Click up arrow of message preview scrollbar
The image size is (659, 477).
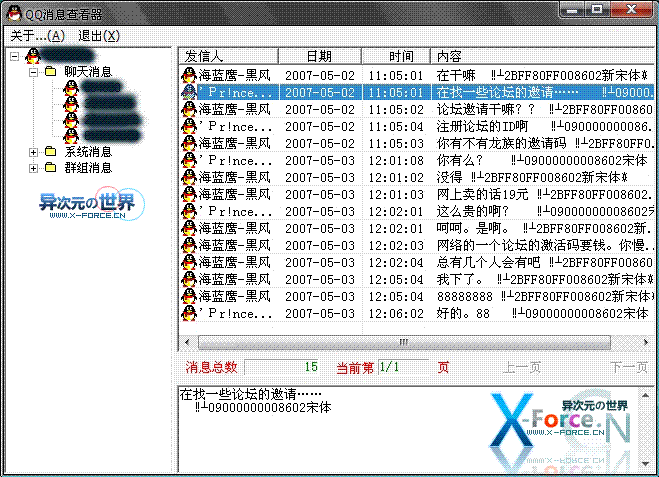click(x=646, y=395)
